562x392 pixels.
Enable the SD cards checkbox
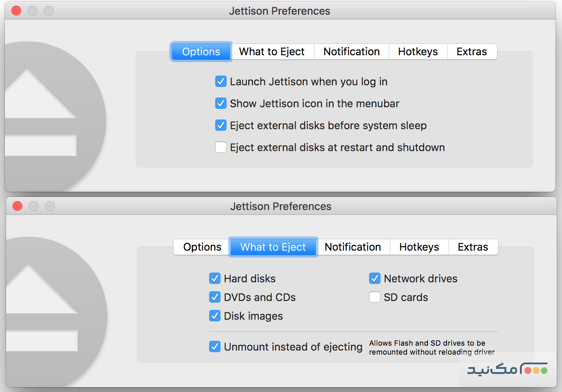click(x=375, y=297)
